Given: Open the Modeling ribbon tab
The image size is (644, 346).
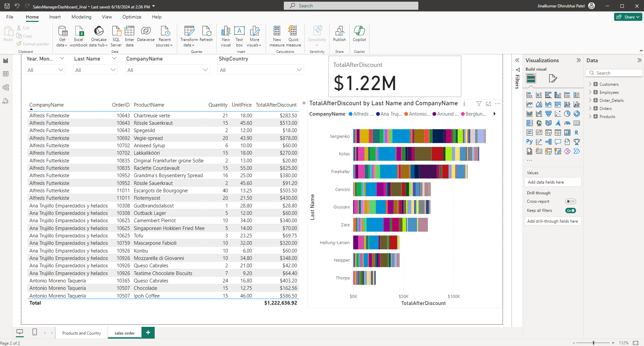Looking at the screenshot, I should point(81,17).
